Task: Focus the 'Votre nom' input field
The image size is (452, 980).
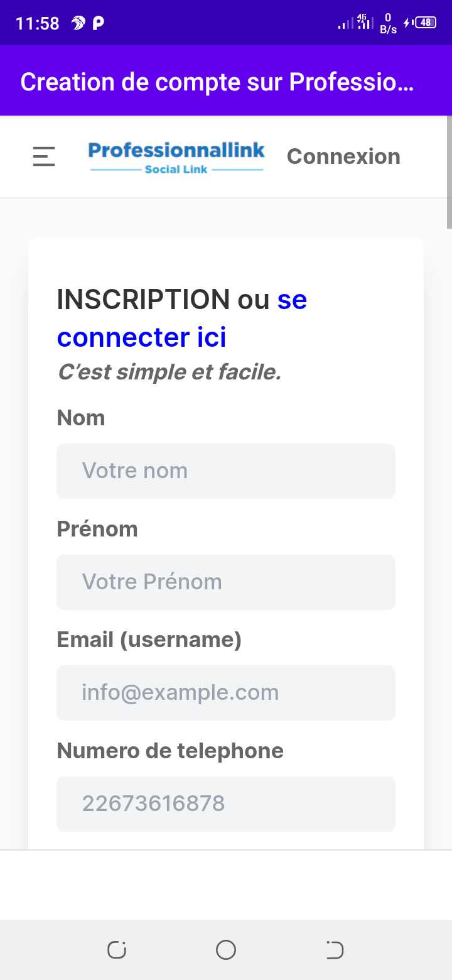Action: tap(226, 471)
